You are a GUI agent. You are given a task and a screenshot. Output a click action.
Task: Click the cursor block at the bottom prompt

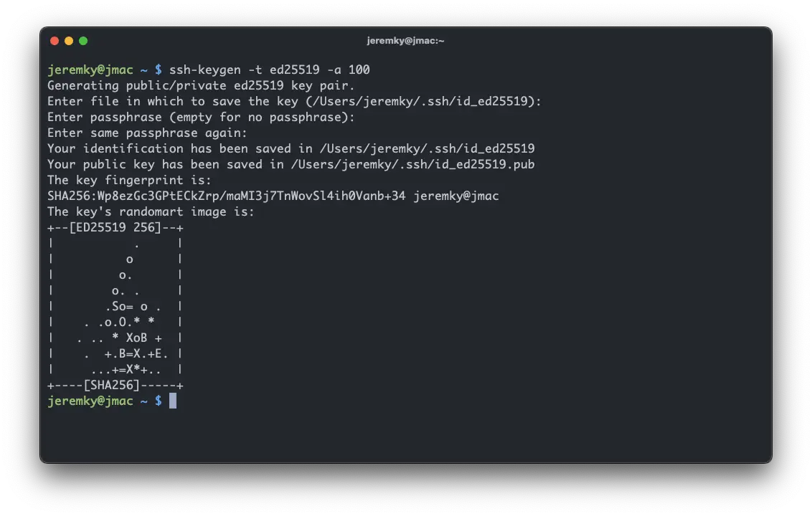(x=173, y=401)
